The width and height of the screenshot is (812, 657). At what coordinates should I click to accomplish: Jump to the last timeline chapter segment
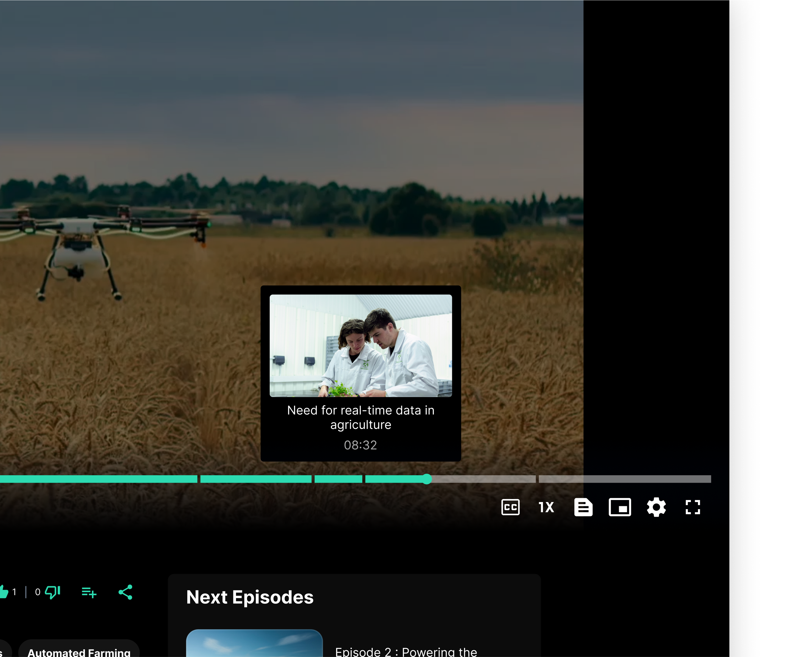(x=624, y=479)
